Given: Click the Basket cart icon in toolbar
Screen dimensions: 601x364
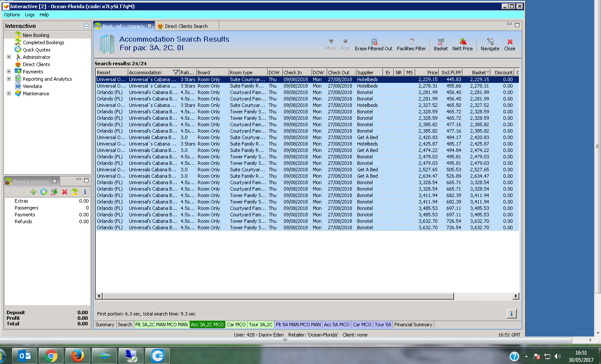Looking at the screenshot, I should coord(441,42).
